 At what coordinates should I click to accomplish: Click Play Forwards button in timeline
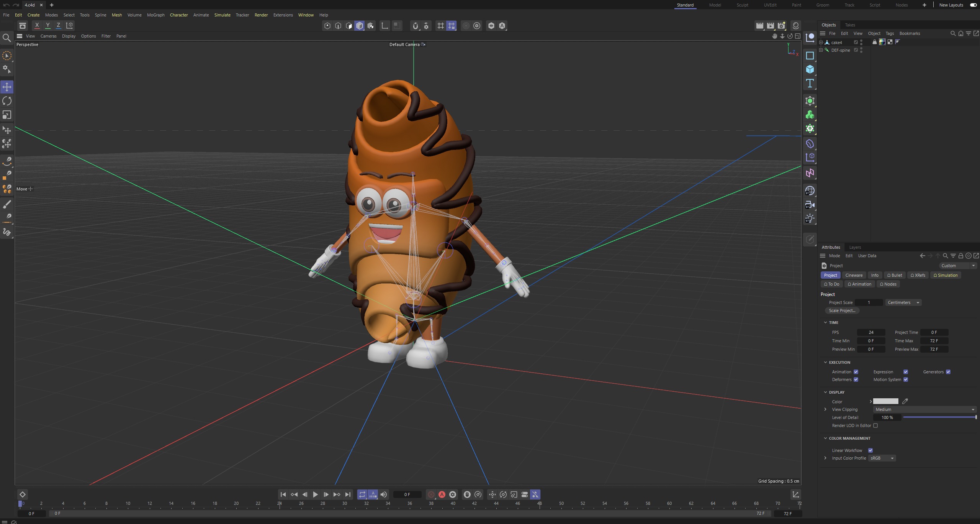(315, 494)
